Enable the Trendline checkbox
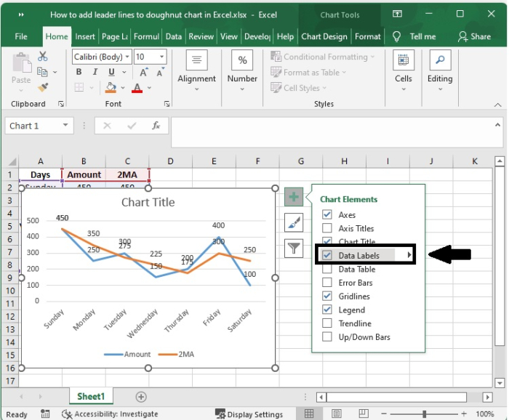Screen dimensions: 509x420 click(x=327, y=323)
